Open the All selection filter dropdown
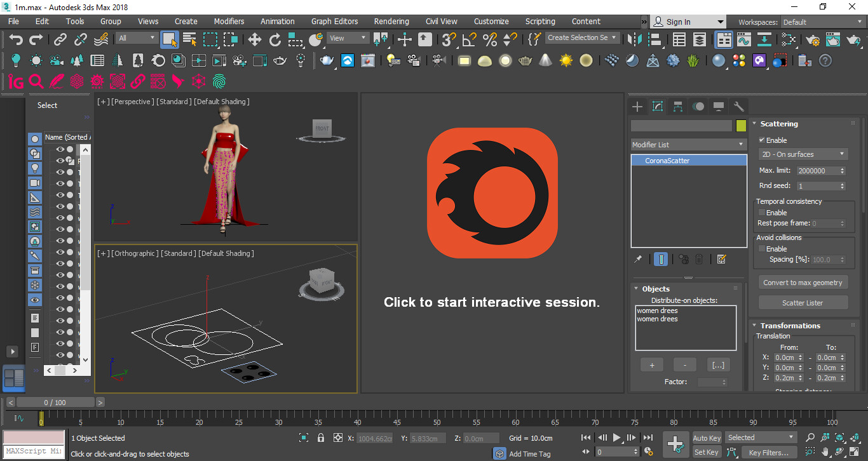This screenshot has height=461, width=868. [136, 37]
